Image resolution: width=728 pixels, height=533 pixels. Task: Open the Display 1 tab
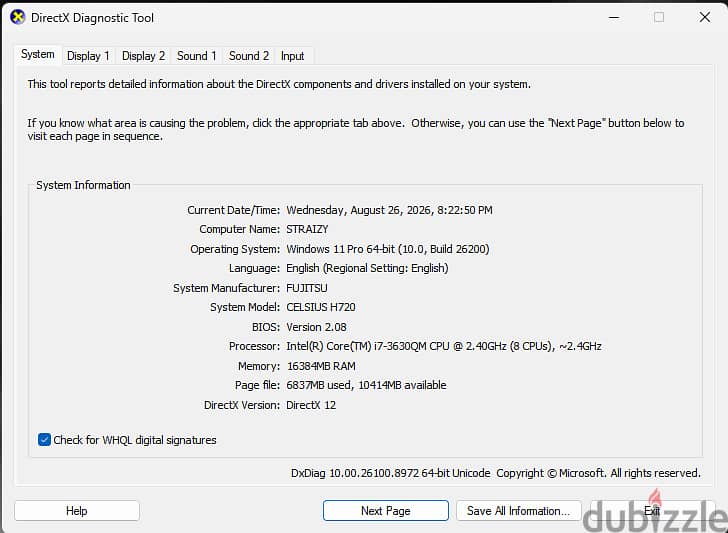88,56
